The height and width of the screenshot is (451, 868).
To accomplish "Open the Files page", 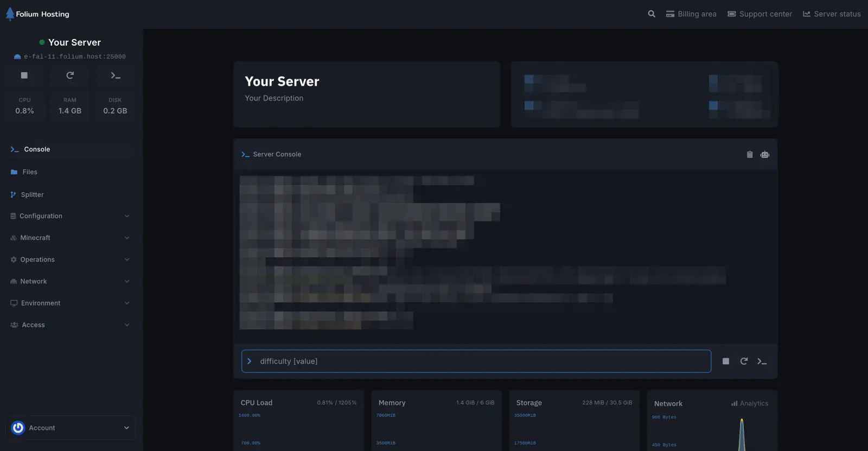I will tap(30, 172).
